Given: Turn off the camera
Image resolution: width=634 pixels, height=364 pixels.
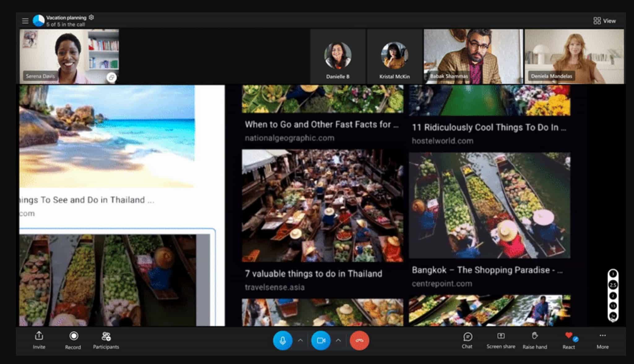Looking at the screenshot, I should (x=321, y=340).
